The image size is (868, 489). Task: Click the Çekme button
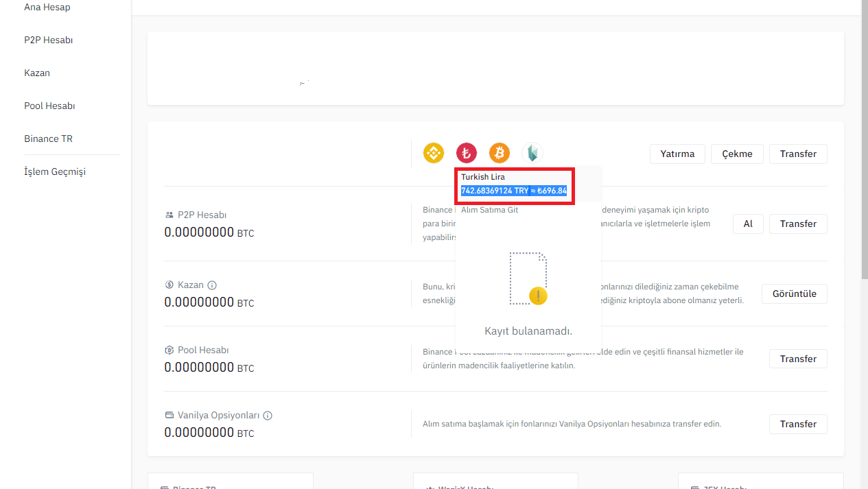(x=737, y=154)
